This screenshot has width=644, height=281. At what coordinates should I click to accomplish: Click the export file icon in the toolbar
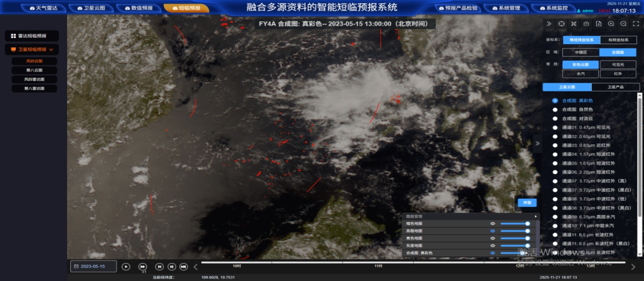(598, 24)
